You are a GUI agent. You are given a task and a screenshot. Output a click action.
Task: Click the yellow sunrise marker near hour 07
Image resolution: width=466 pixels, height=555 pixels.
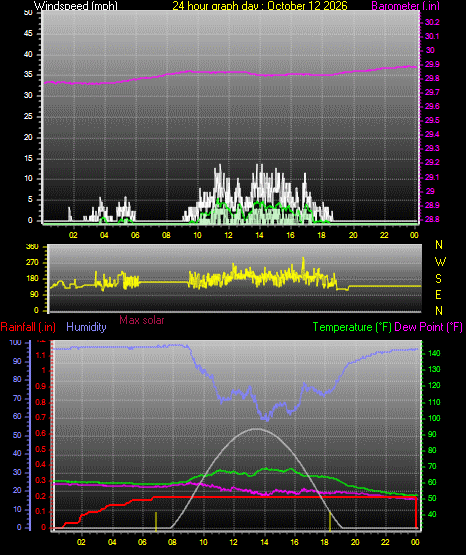(x=156, y=521)
